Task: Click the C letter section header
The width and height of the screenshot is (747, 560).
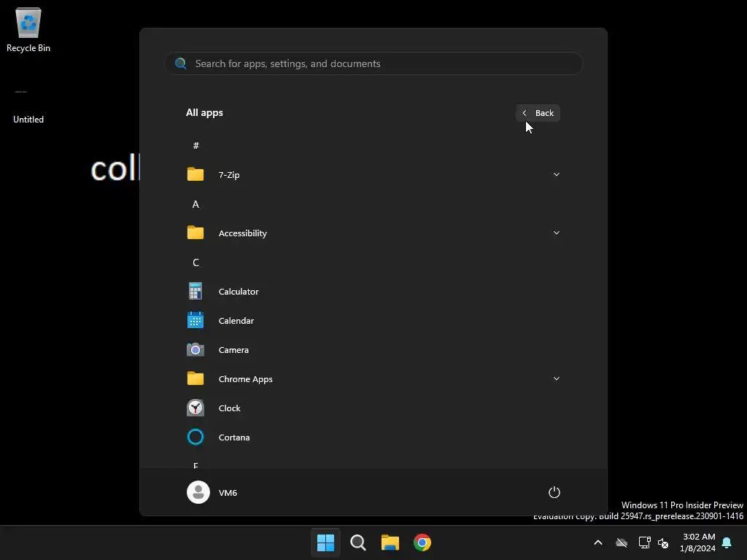Action: point(196,262)
